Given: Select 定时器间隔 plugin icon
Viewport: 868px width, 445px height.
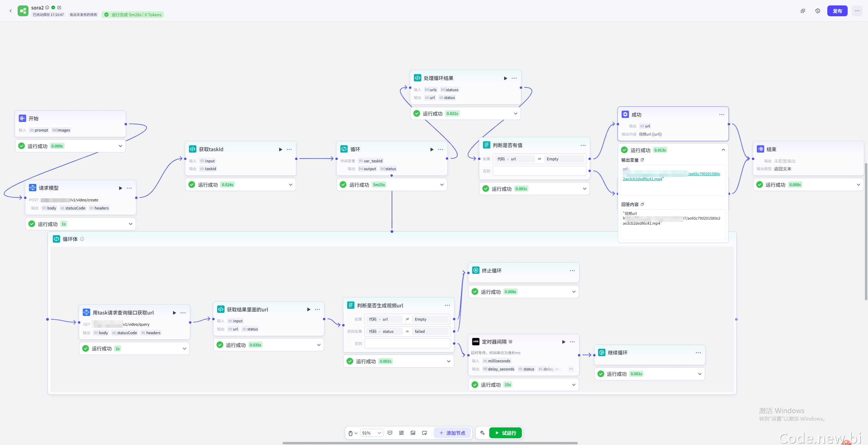Looking at the screenshot, I should pos(476,342).
